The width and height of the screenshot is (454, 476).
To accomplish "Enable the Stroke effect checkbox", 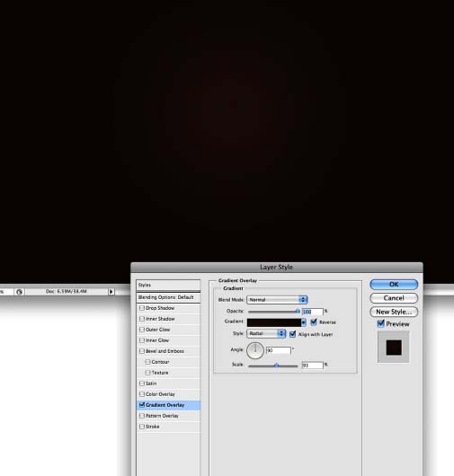I will click(142, 427).
